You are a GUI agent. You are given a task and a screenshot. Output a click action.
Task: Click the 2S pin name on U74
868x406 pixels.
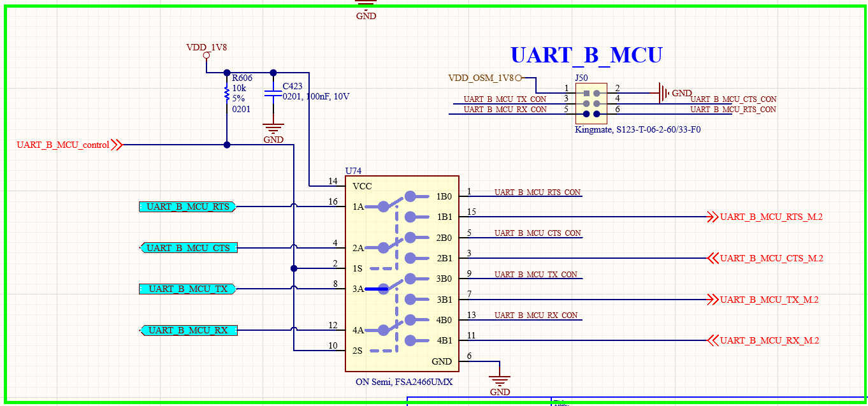[x=358, y=351]
